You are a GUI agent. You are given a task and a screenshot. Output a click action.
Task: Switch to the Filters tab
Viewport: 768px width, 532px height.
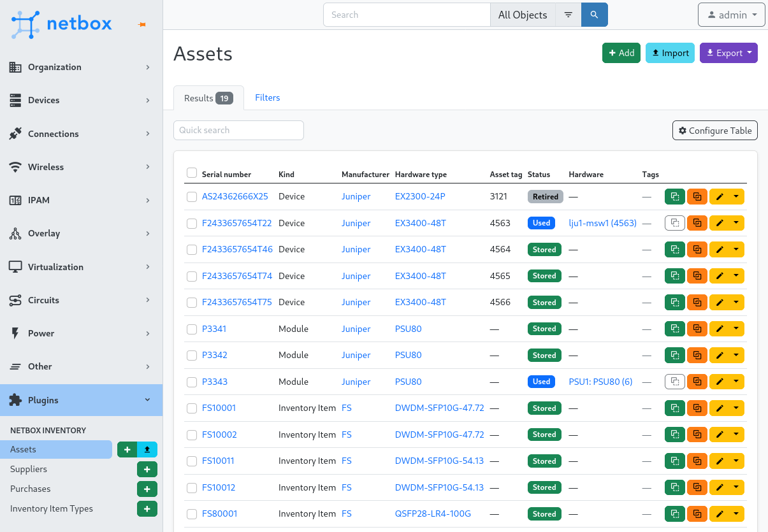pyautogui.click(x=268, y=97)
